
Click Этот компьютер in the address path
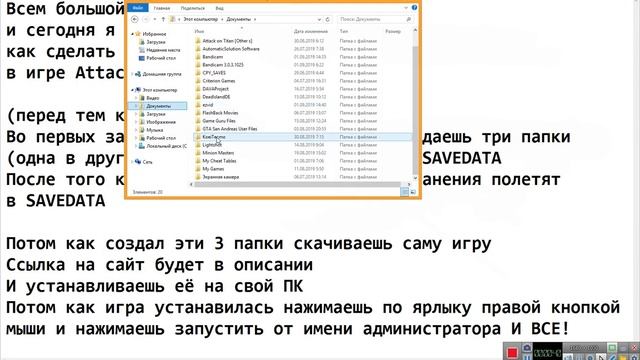click(200, 19)
